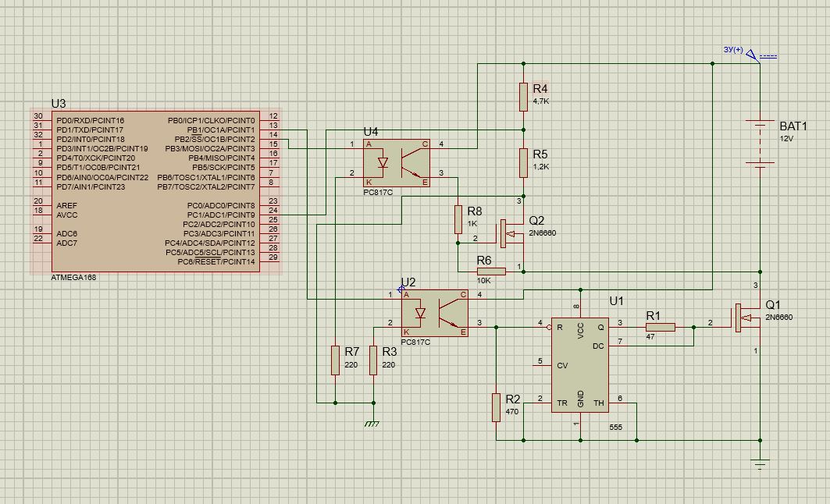Select the R7 220 resistor
Image resolution: width=830 pixels, height=504 pixels.
tap(335, 360)
